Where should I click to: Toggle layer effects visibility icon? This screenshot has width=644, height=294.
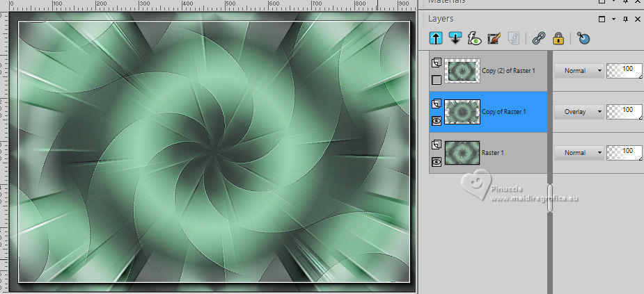pyautogui.click(x=474, y=38)
